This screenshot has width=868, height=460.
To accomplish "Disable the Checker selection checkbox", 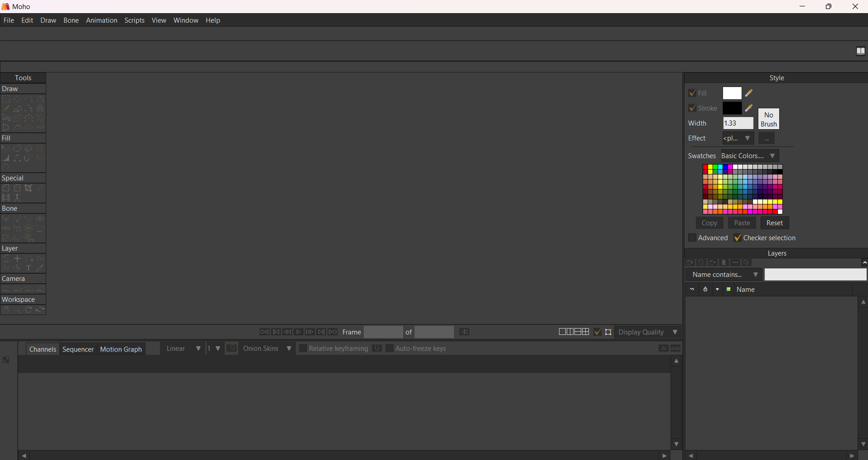I will (738, 238).
